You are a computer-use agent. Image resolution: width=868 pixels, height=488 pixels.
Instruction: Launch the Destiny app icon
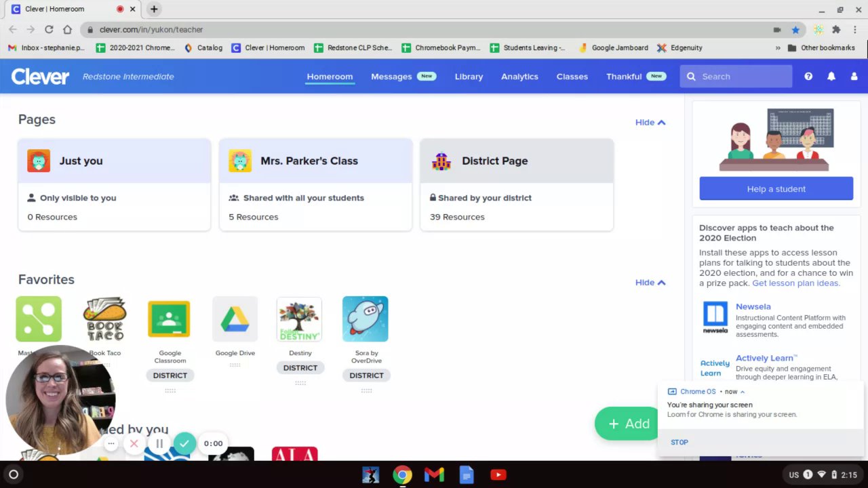click(x=299, y=319)
